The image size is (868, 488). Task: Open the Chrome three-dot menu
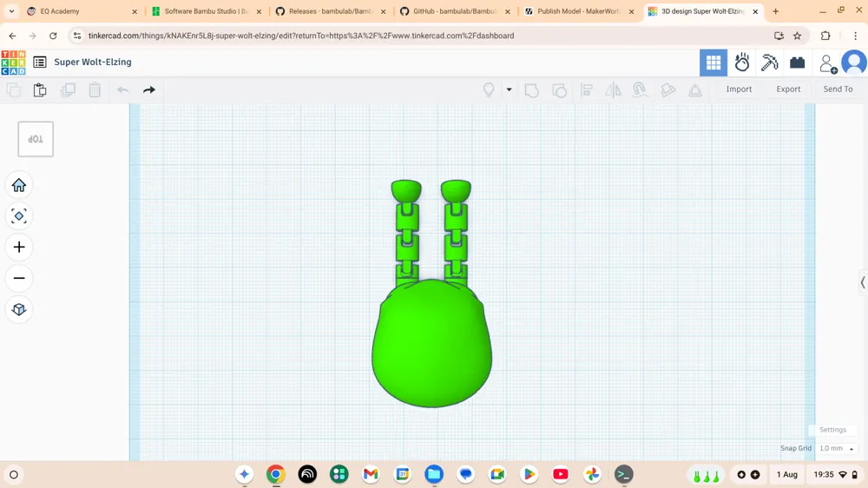point(855,36)
